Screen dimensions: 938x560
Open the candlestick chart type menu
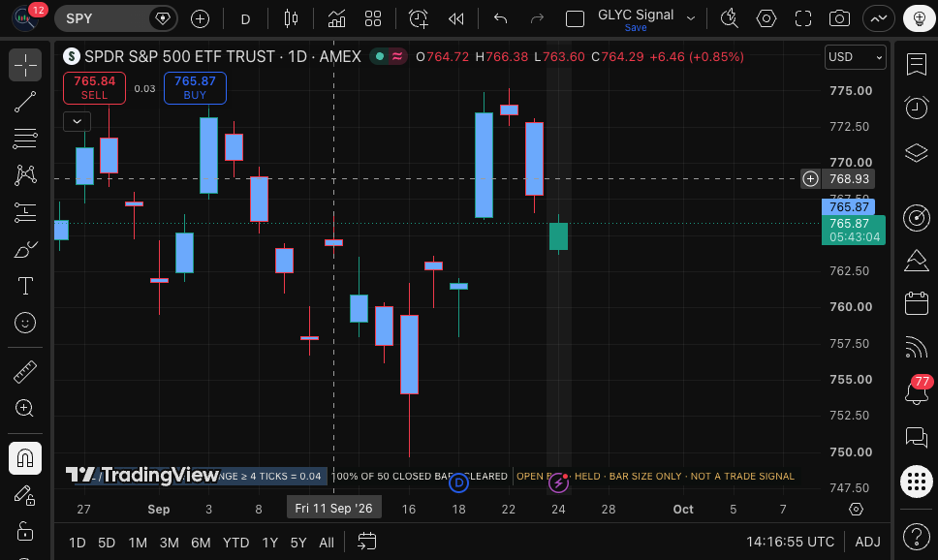coord(291,19)
